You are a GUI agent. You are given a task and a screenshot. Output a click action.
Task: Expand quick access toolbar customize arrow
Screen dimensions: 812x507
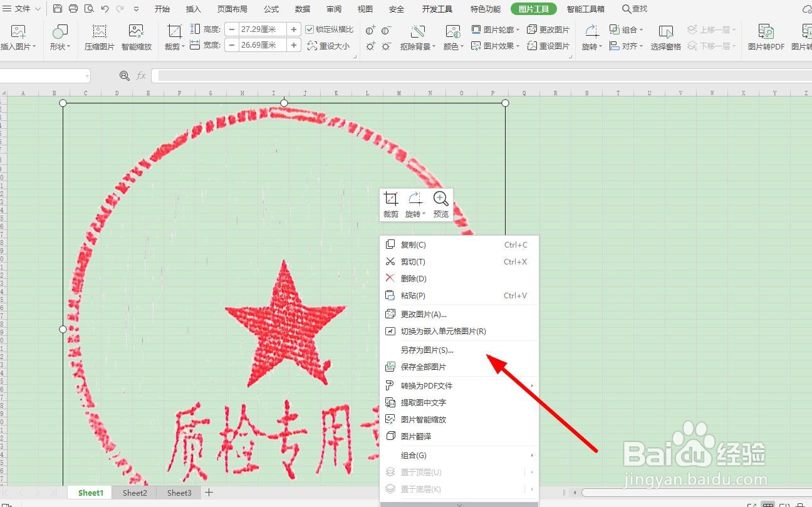tap(136, 9)
